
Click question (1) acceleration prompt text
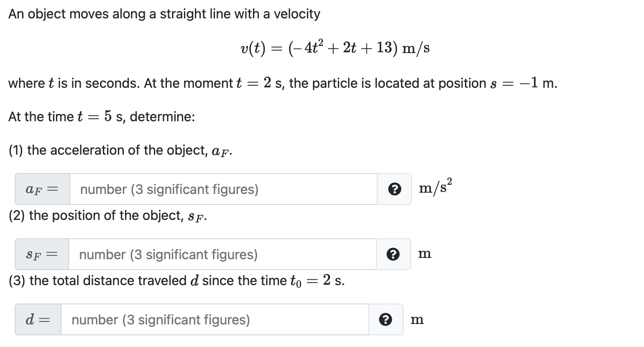click(120, 151)
